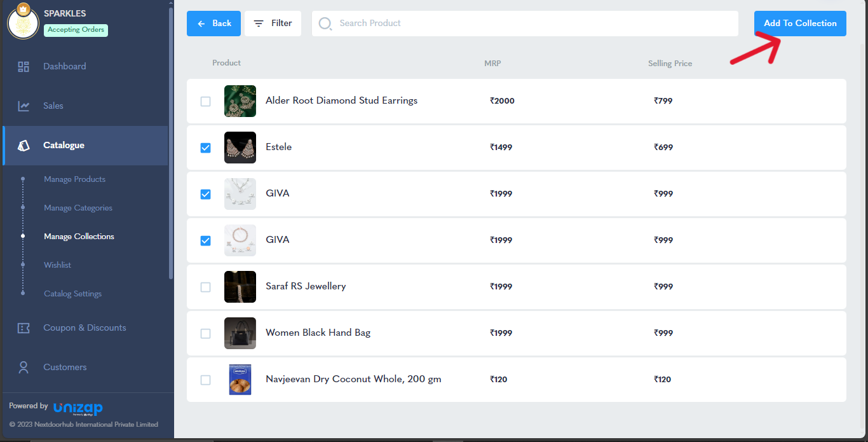Viewport: 868px width, 442px height.
Task: Click the MRP column header
Action: pyautogui.click(x=492, y=63)
